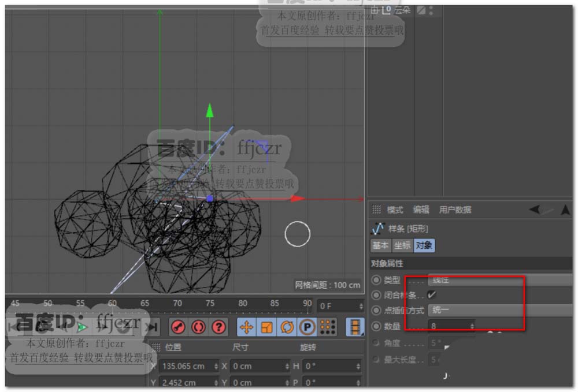
Task: Click the spline object icon next to 样条
Action: pyautogui.click(x=378, y=229)
